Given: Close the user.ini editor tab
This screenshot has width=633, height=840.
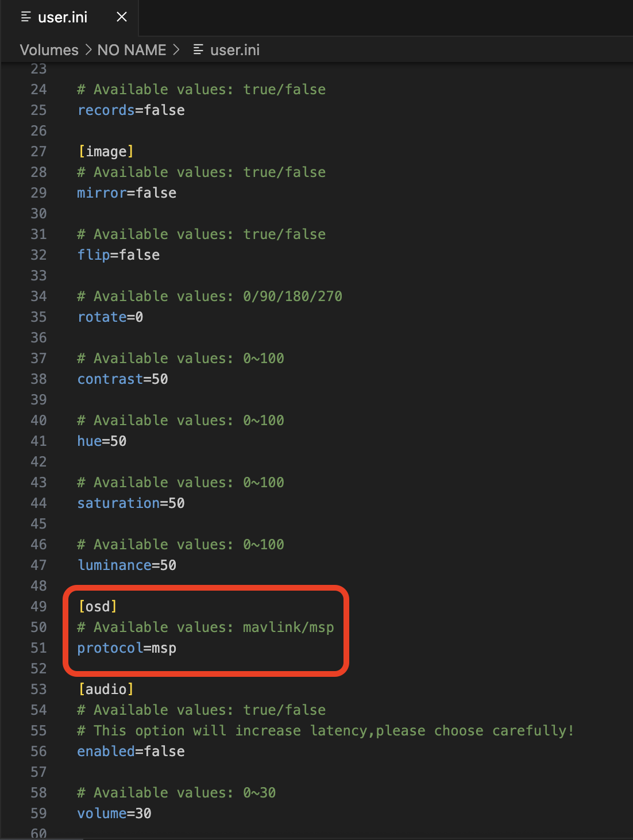Looking at the screenshot, I should (x=122, y=17).
